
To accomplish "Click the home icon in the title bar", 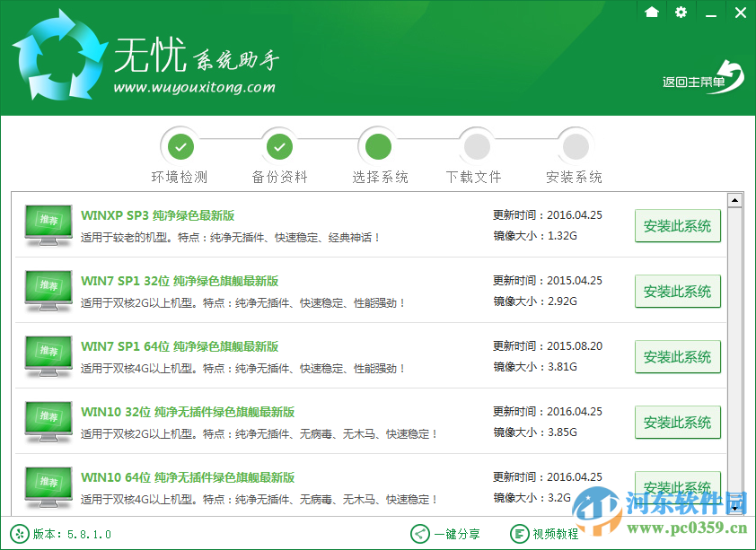I will tap(651, 13).
